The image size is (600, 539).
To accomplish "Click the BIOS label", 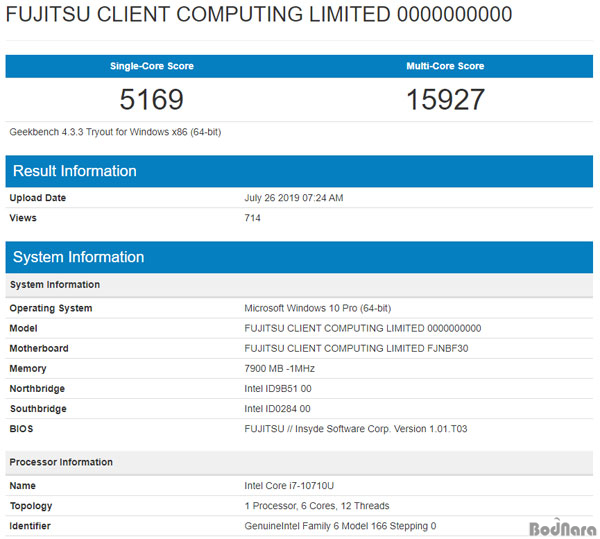I will click(x=21, y=429).
